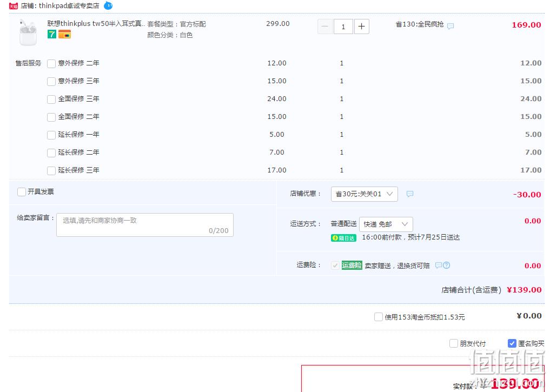The width and height of the screenshot is (550, 392).
Task: Select 全面保修 二年 warranty checkbox
Action: click(51, 117)
